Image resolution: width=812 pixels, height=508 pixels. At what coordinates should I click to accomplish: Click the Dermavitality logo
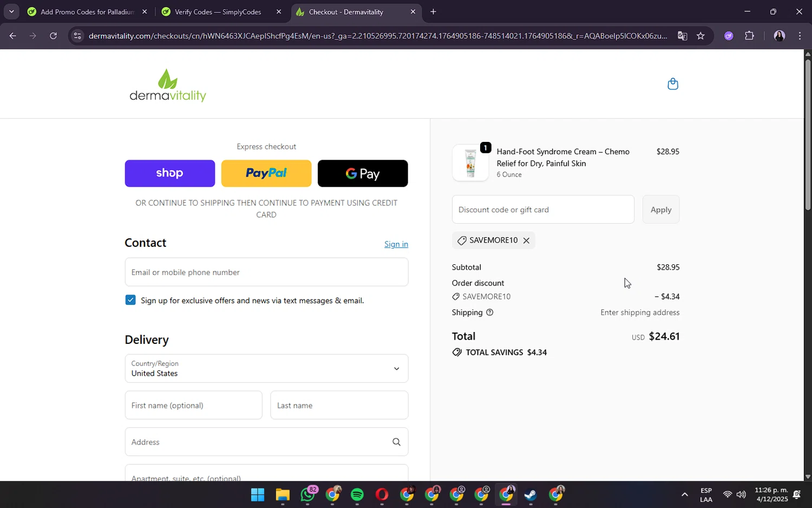pos(168,86)
